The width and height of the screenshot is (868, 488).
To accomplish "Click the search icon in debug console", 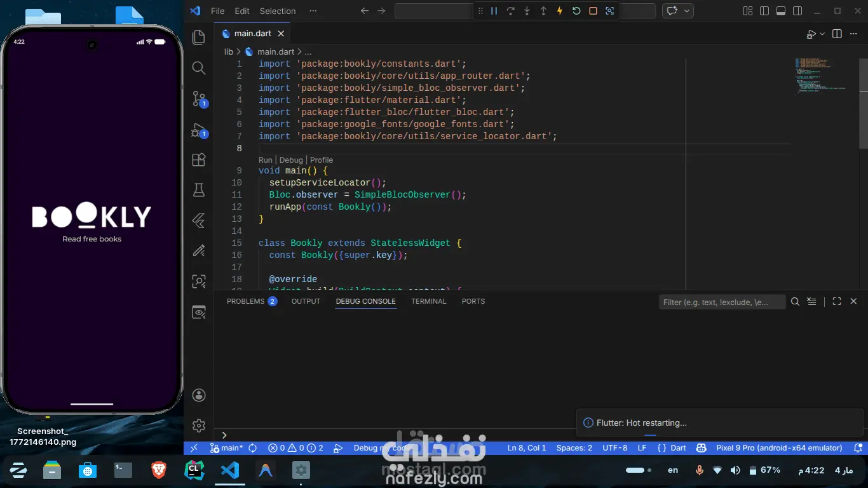I will (x=796, y=302).
